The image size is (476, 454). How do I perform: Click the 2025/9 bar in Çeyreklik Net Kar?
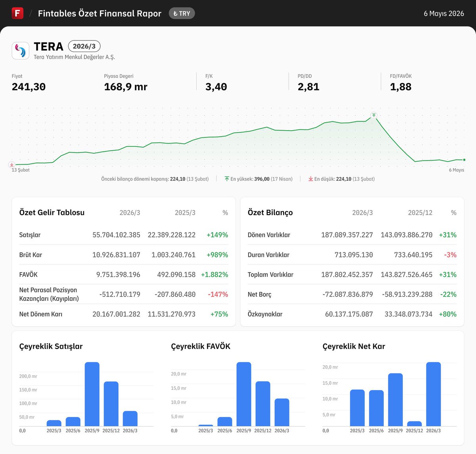click(395, 400)
